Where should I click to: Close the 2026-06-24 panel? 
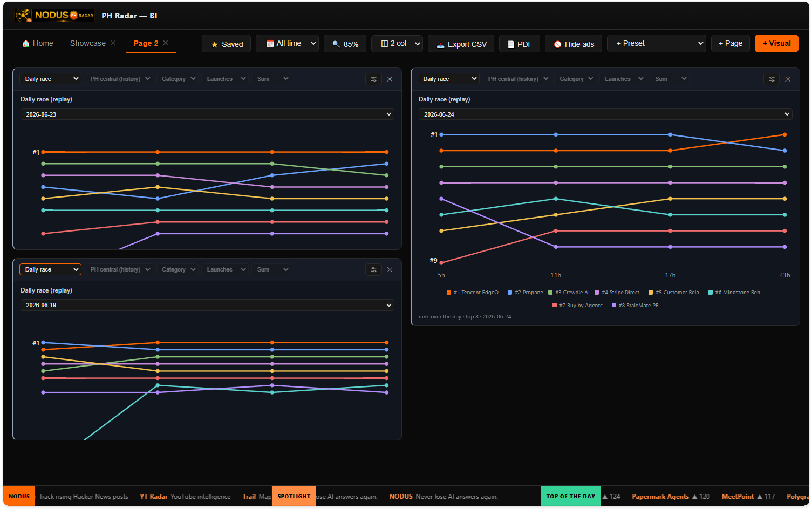click(788, 79)
